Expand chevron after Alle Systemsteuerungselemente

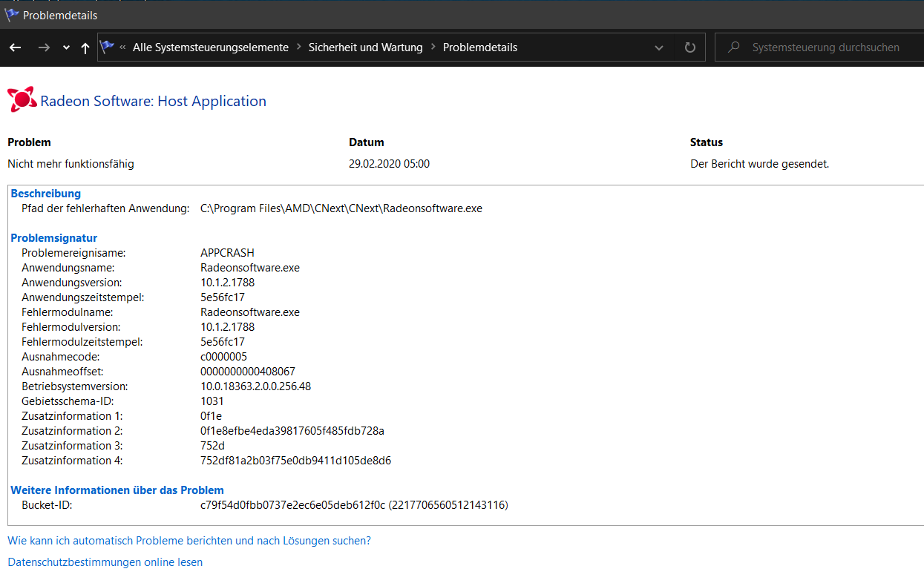[x=299, y=47]
